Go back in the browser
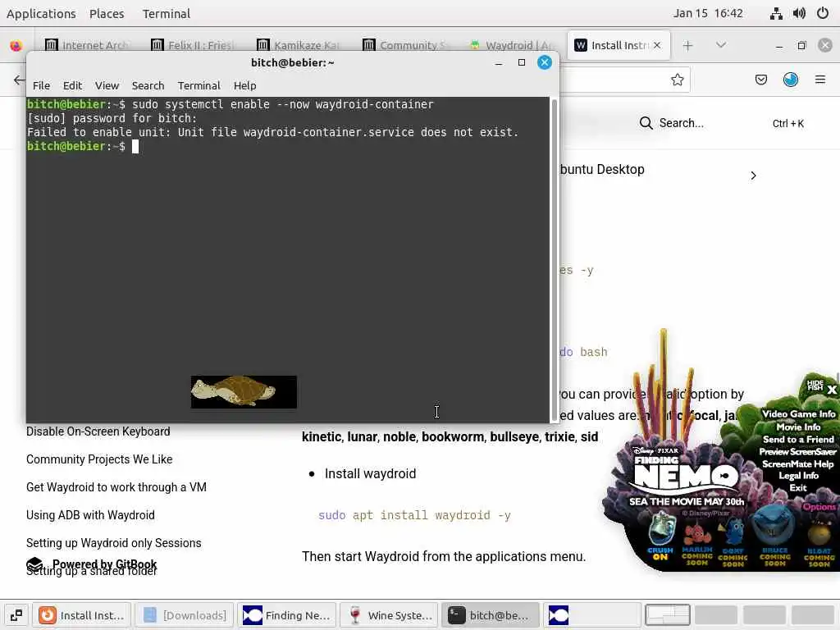 (20, 80)
